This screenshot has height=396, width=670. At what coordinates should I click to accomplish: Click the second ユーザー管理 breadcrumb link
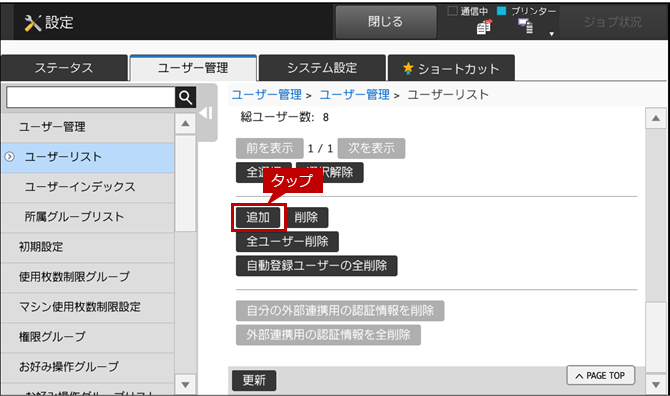click(x=355, y=95)
